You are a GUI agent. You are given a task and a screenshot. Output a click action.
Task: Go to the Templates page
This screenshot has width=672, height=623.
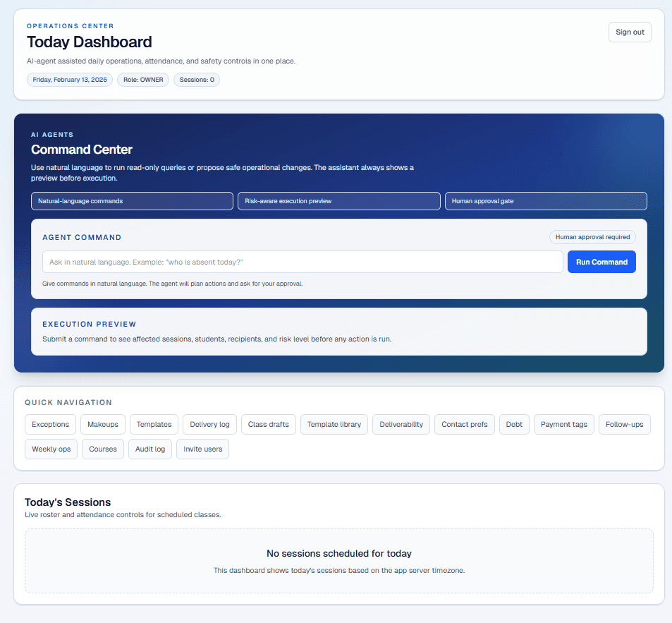pyautogui.click(x=153, y=424)
